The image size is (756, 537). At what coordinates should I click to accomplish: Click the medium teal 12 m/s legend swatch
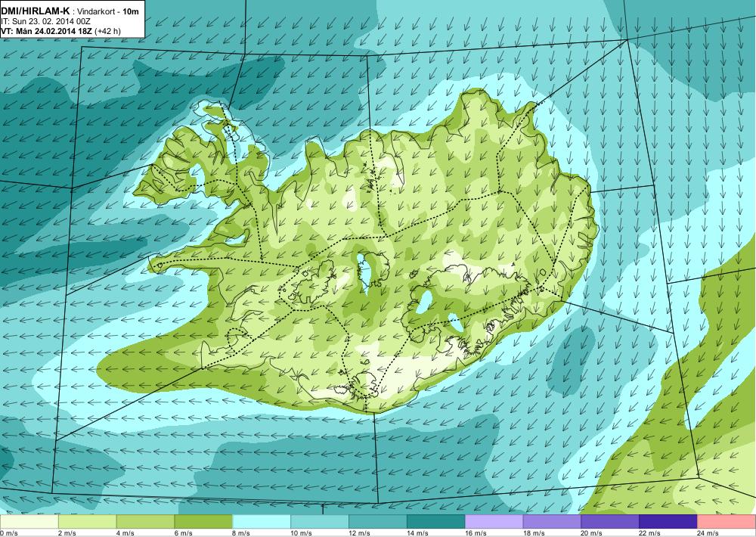[x=378, y=522]
